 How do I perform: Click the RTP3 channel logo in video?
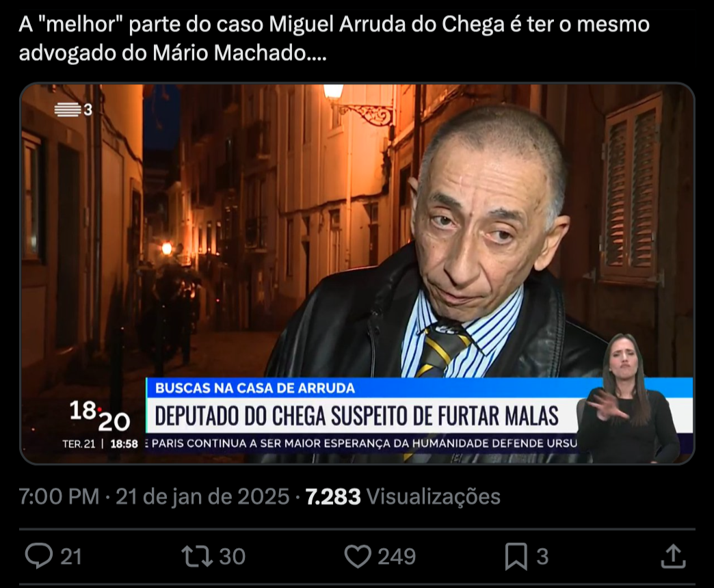point(73,109)
